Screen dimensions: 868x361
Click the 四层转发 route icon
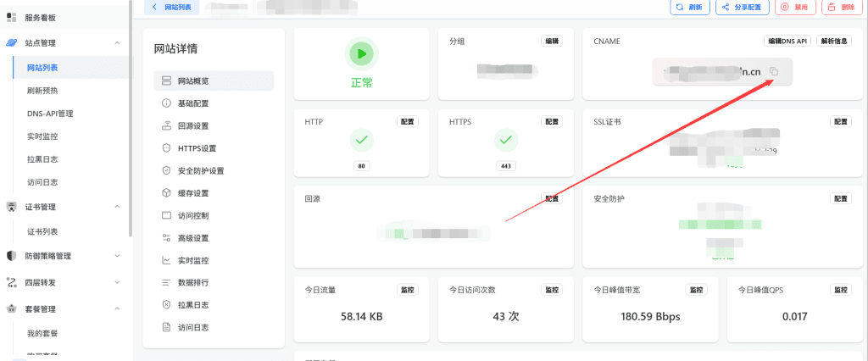click(x=11, y=282)
